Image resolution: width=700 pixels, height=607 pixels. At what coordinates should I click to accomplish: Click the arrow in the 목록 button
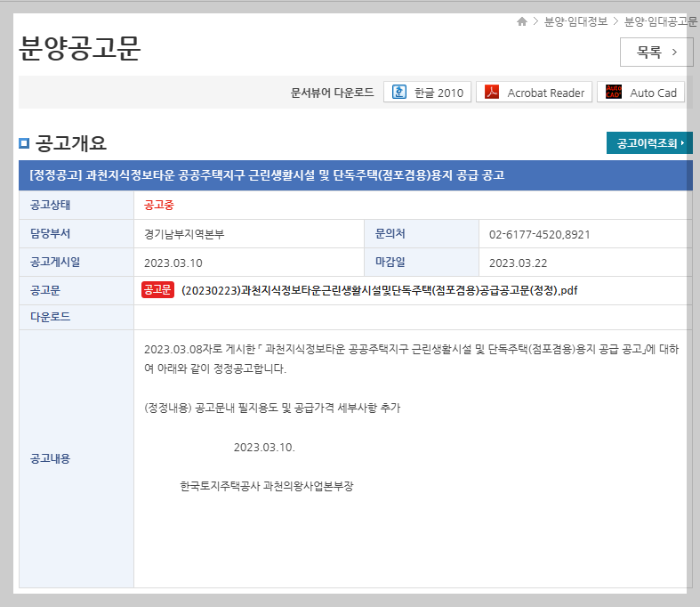point(674,53)
